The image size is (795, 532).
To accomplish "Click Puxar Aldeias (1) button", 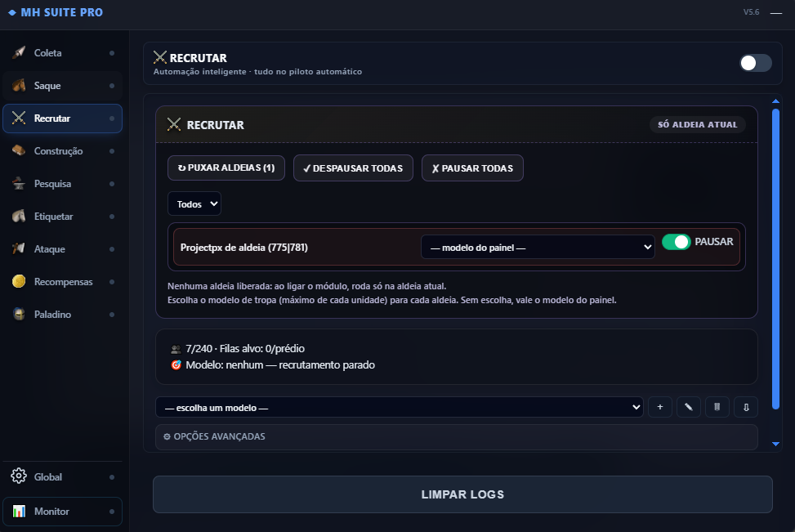I will pyautogui.click(x=226, y=168).
